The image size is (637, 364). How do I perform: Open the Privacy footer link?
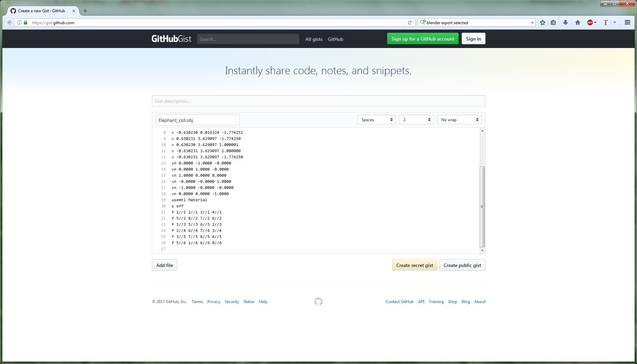pyautogui.click(x=214, y=302)
